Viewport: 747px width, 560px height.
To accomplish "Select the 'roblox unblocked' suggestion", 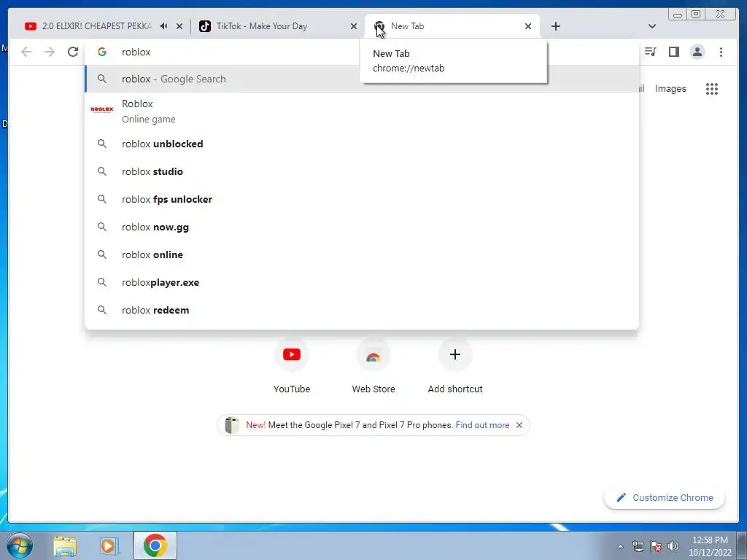I will (362, 144).
